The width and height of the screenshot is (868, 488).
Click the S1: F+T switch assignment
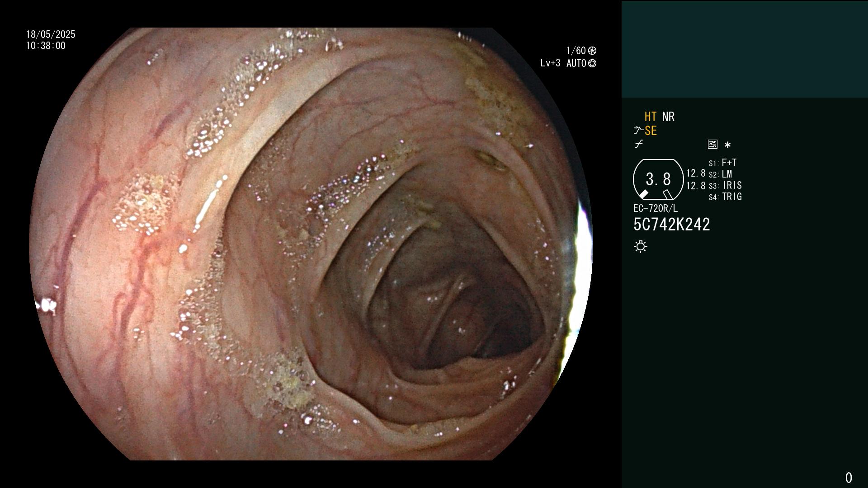click(723, 163)
